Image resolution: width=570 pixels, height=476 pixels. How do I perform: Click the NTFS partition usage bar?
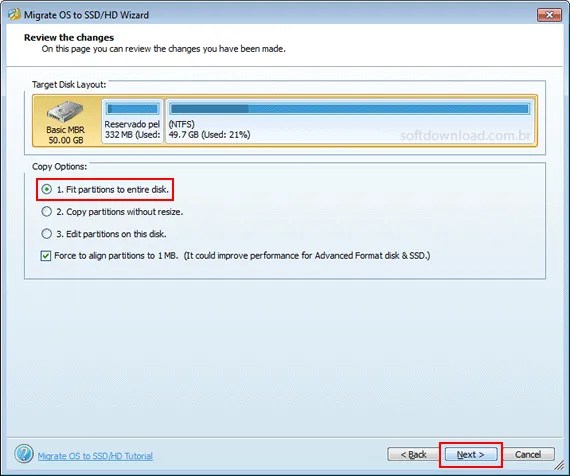point(349,109)
